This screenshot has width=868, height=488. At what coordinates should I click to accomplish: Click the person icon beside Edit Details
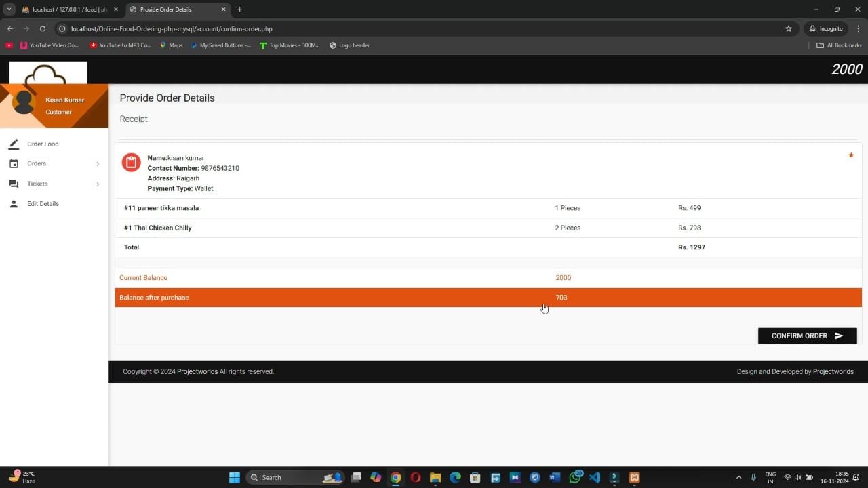[x=14, y=204]
